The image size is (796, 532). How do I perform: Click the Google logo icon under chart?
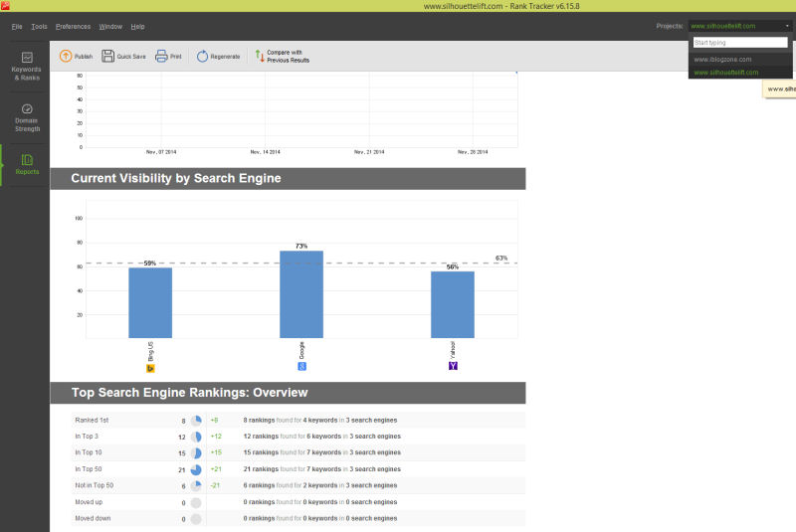(x=301, y=366)
